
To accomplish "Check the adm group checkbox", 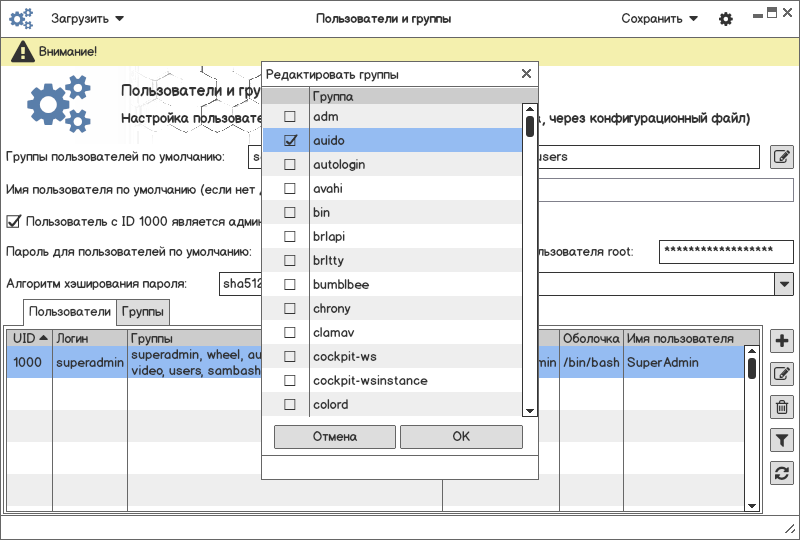I will [290, 117].
